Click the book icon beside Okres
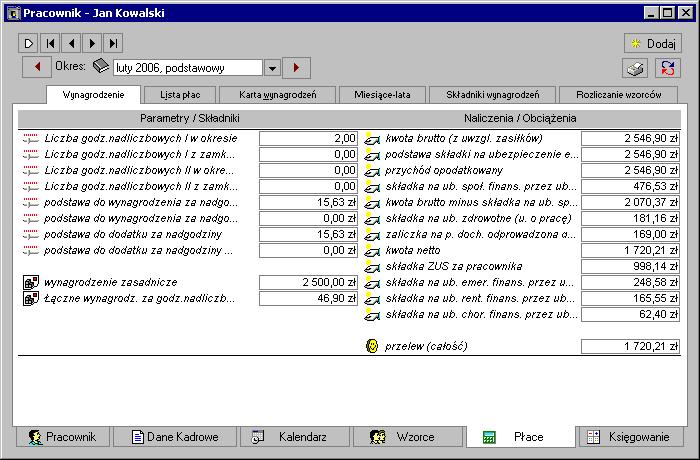Viewport: 700px width, 460px height. (101, 66)
